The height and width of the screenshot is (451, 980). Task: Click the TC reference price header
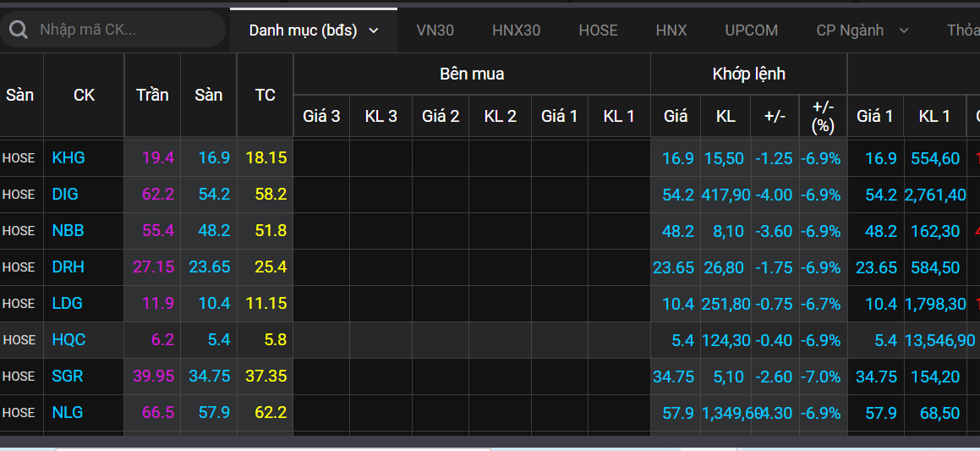(x=265, y=95)
